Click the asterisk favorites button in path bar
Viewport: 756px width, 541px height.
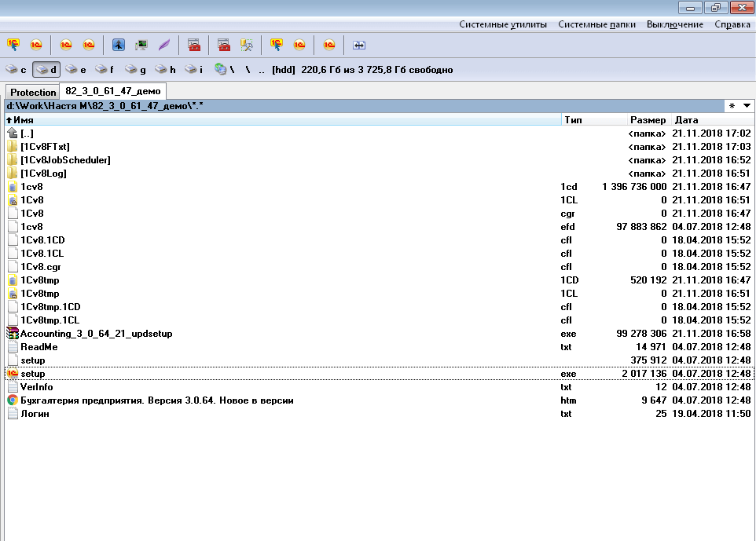[732, 106]
